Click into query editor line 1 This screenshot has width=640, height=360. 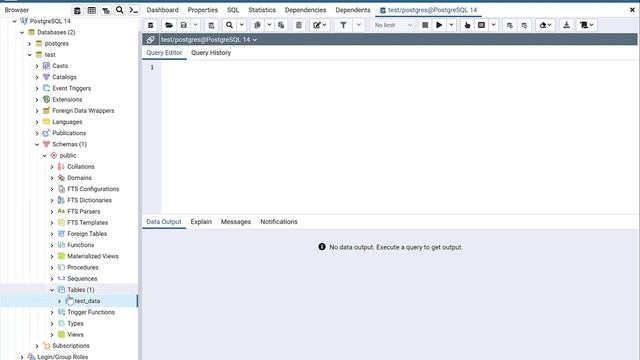(399, 67)
